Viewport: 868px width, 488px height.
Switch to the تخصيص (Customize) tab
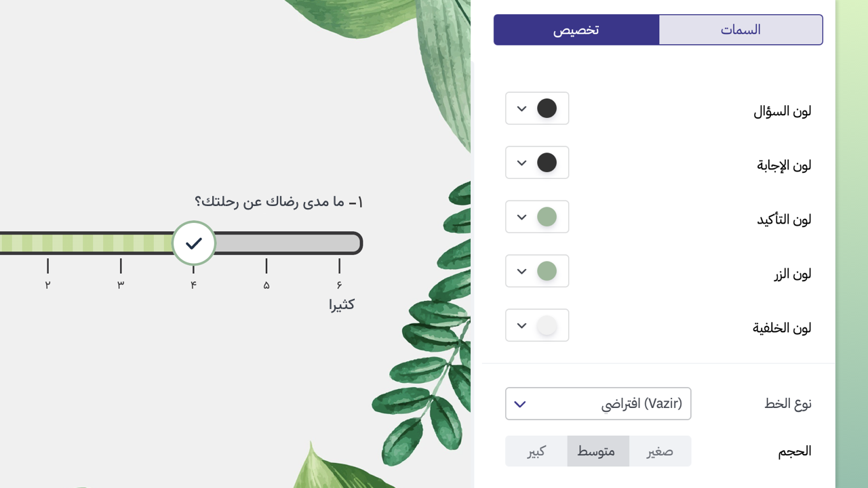576,29
